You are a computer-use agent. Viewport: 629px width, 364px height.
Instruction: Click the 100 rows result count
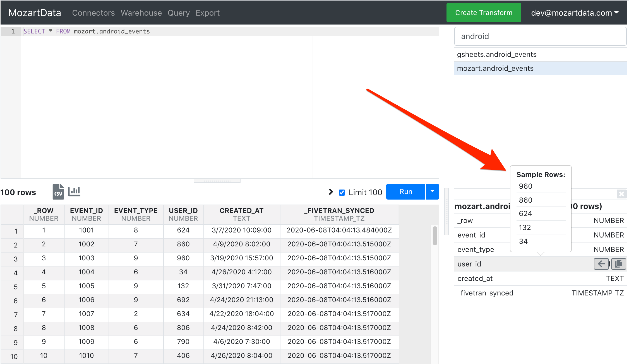click(x=18, y=192)
